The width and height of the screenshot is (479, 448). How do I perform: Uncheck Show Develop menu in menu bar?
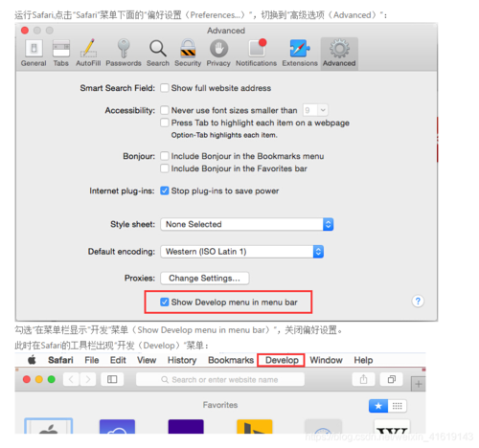165,302
